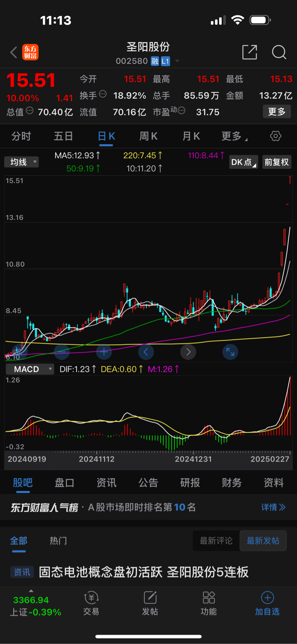This screenshot has height=644, width=297.
Task: Open the 发帖 post composer icon
Action: 150,603
